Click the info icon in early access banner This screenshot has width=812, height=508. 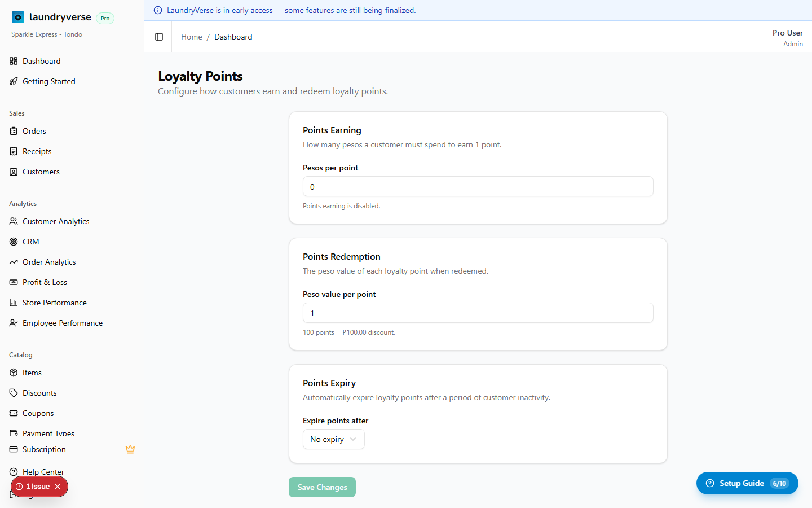[x=158, y=10]
